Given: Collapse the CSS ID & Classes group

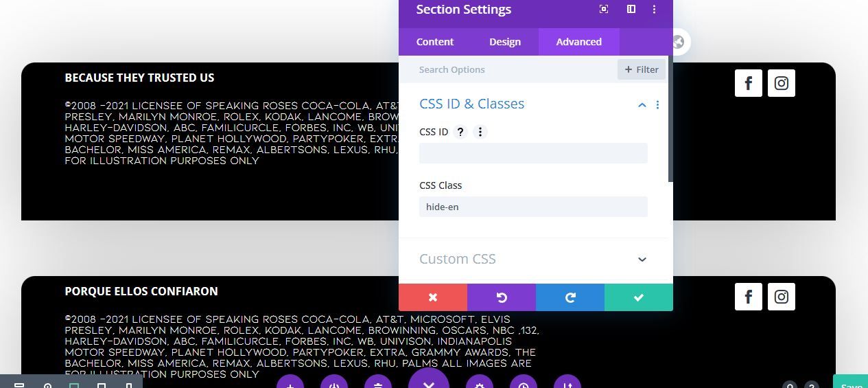Looking at the screenshot, I should 642,104.
